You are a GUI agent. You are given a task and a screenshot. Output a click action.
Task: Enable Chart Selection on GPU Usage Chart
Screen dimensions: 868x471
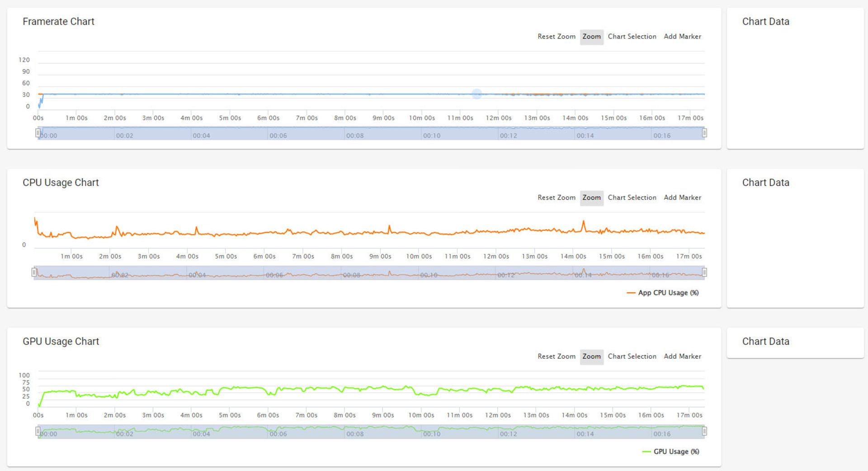tap(632, 357)
